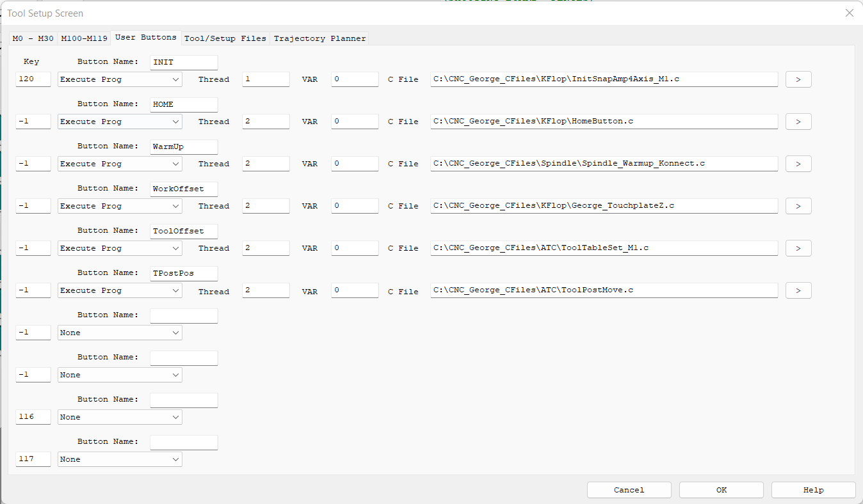Click browse arrow for Spindle_Warmup_Konnect.c file
Image resolution: width=863 pixels, height=504 pixels.
[798, 164]
